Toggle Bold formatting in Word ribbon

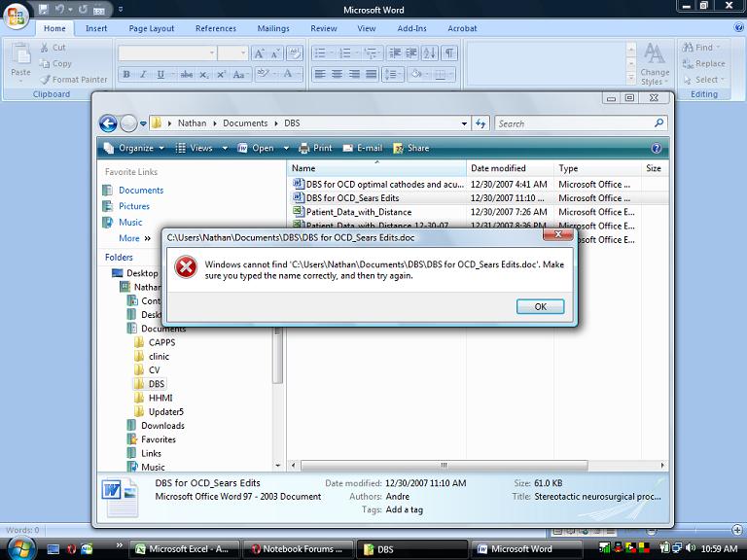click(x=126, y=74)
